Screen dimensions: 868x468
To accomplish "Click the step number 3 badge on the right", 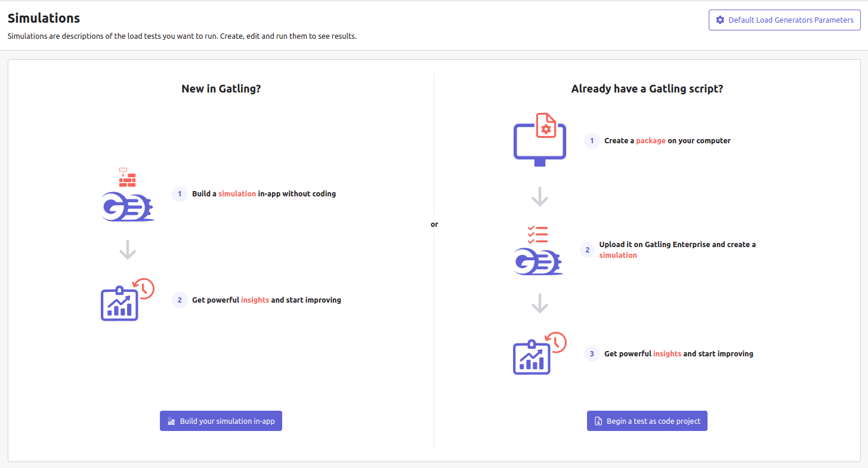I will coord(592,354).
